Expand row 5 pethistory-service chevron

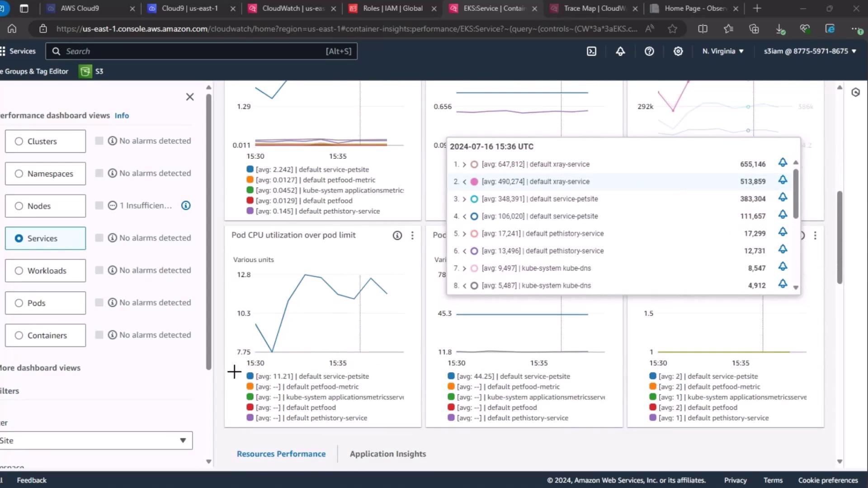pos(464,234)
